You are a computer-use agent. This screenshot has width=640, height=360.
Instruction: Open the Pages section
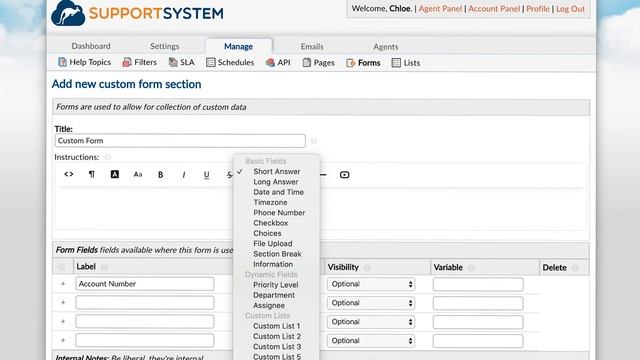tap(318, 62)
